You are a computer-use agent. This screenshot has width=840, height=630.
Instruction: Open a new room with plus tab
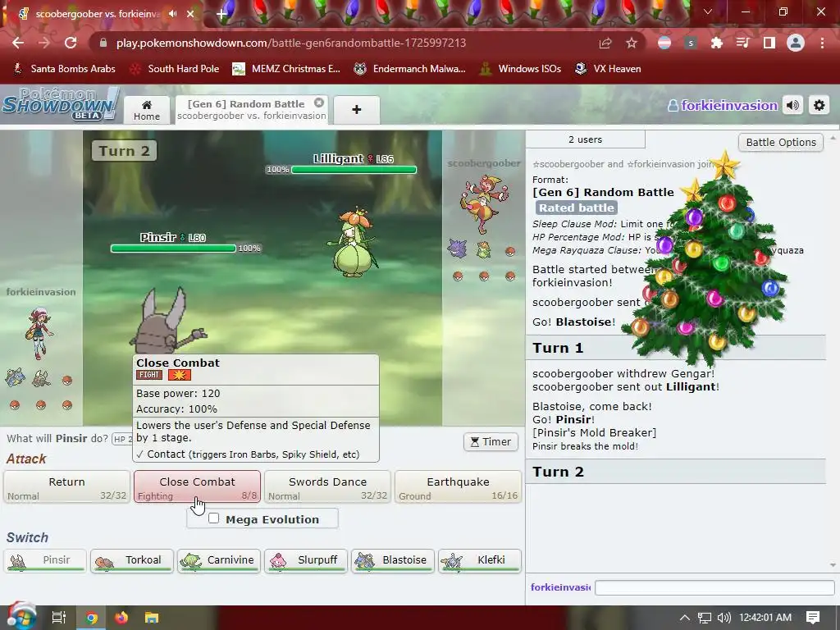pyautogui.click(x=357, y=110)
